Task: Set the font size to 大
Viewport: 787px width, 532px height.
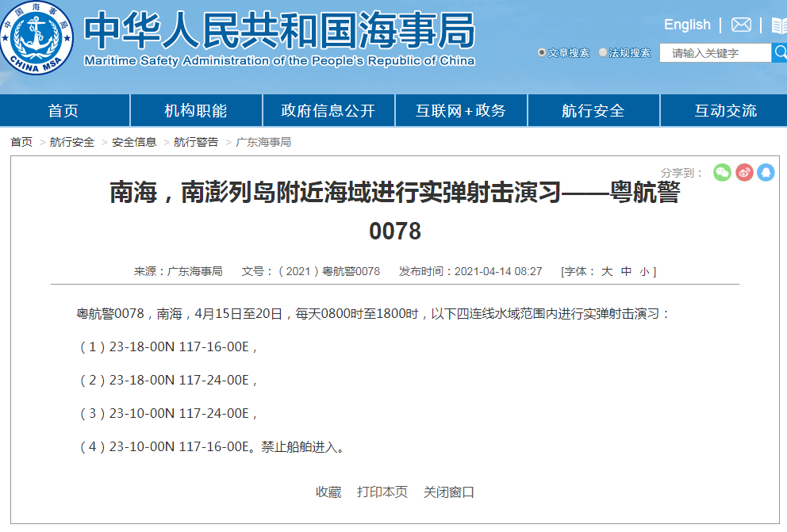Action: [607, 270]
